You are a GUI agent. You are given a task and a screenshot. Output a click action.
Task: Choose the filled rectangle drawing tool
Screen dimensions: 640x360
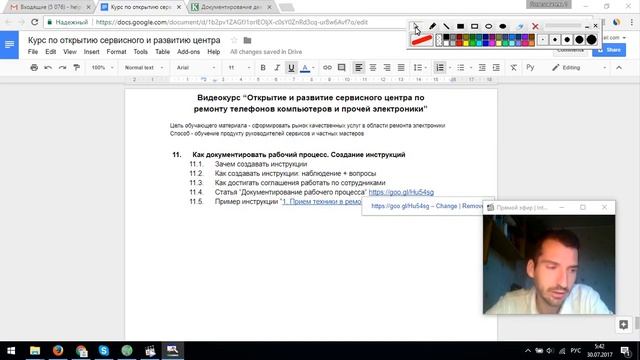pos(460,26)
